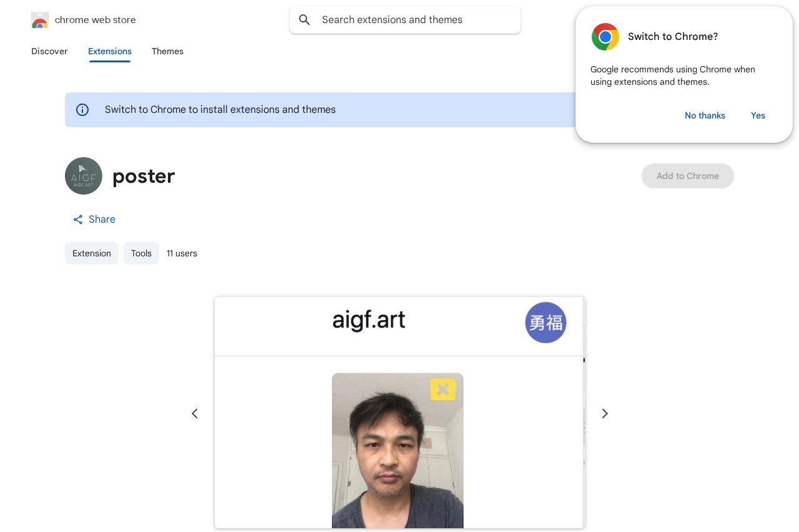
Task: Click the share icon beside Share
Action: (x=78, y=220)
